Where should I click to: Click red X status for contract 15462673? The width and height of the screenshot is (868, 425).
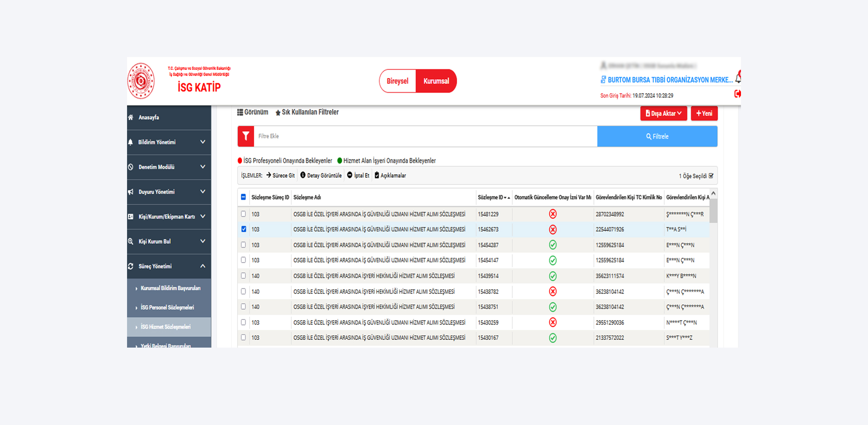pyautogui.click(x=552, y=229)
